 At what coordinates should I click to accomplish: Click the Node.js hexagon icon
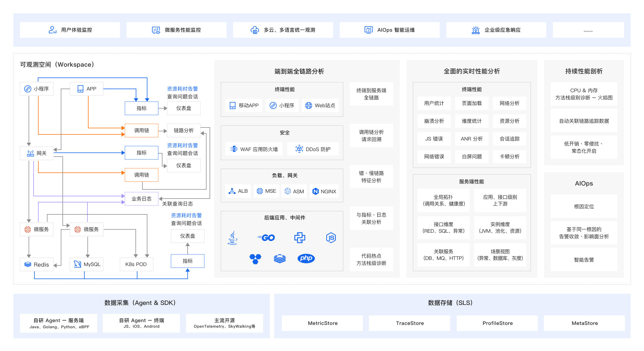click(331, 238)
